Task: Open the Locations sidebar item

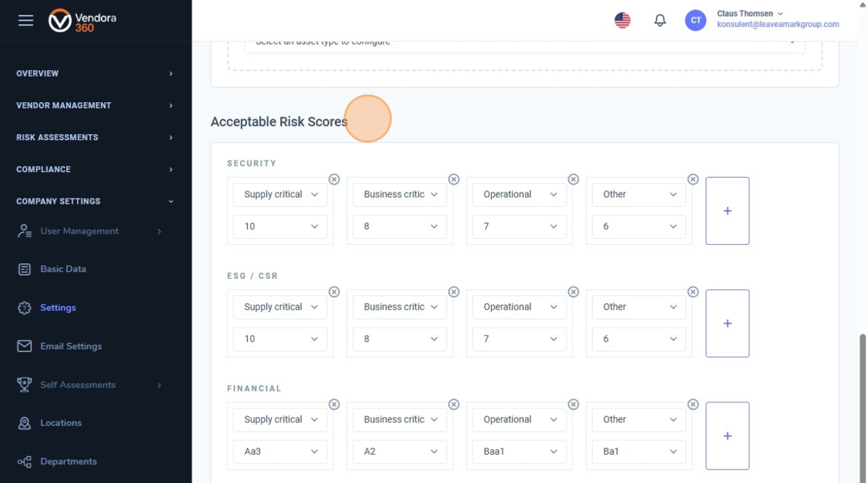Action: [61, 423]
